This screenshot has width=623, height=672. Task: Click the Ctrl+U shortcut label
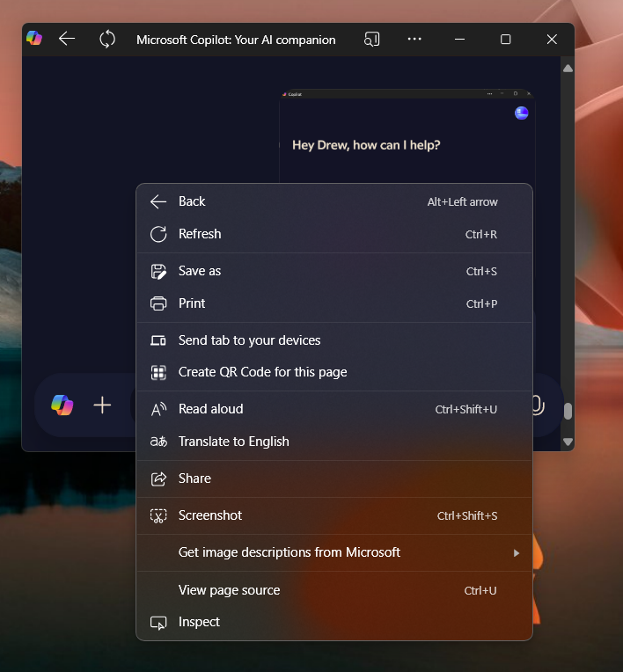click(480, 590)
